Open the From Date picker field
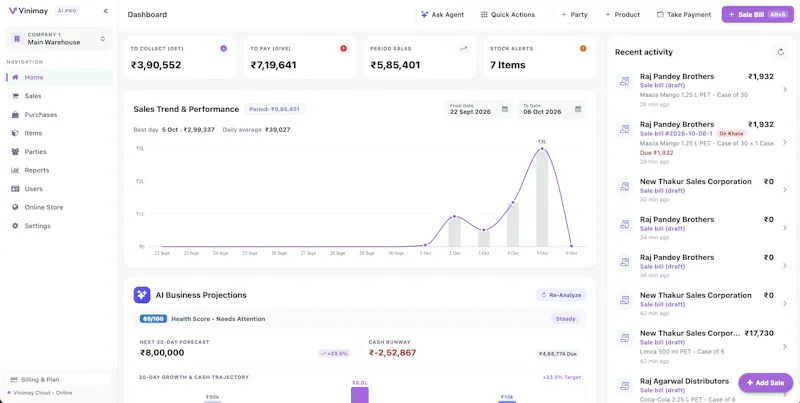Image resolution: width=800 pixels, height=403 pixels. pyautogui.click(x=479, y=109)
